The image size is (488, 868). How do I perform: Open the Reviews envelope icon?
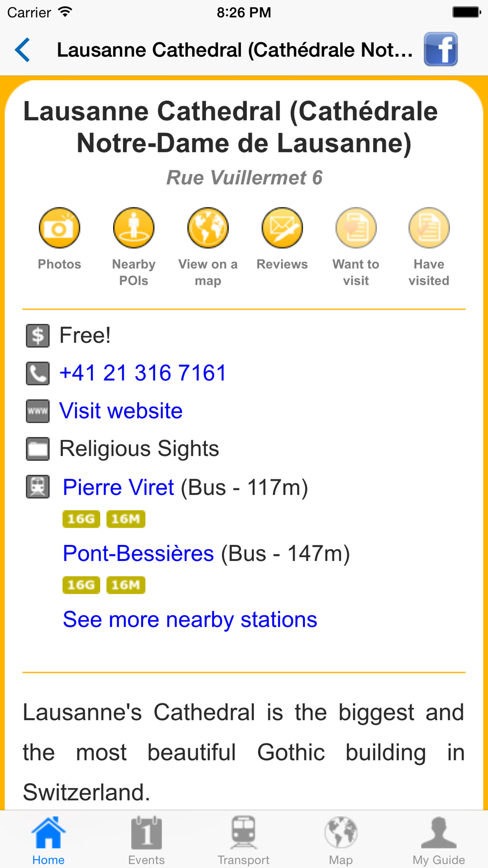(x=282, y=228)
